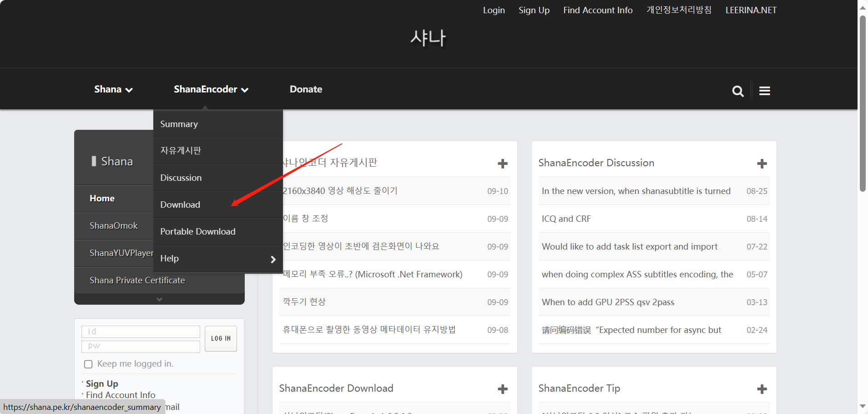Expand the Help submenu arrow
Screen dimensions: 868x414
click(x=273, y=259)
